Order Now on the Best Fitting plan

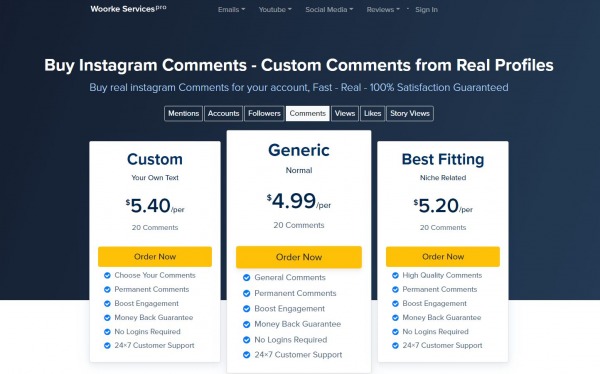click(x=443, y=256)
